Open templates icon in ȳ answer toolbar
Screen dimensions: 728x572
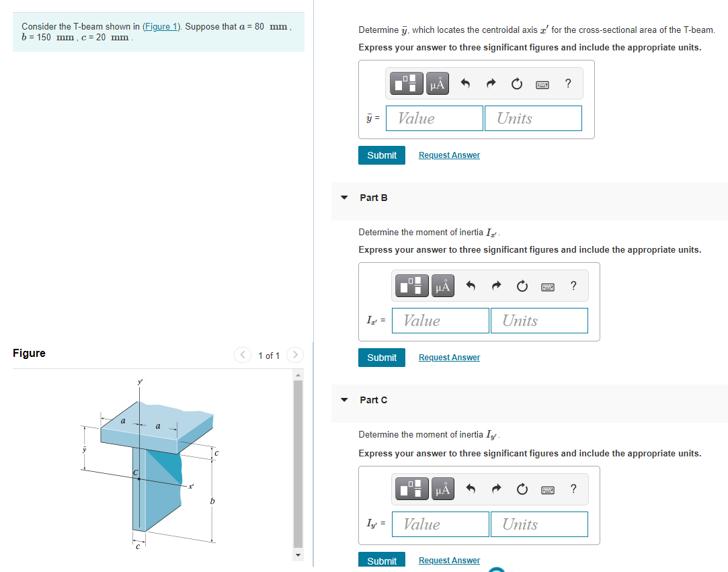[x=406, y=83]
